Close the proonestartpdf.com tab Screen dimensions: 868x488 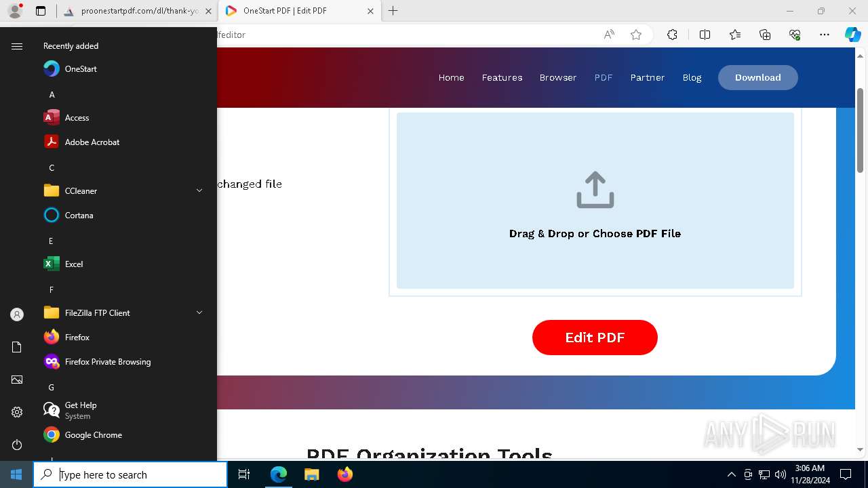(x=208, y=11)
